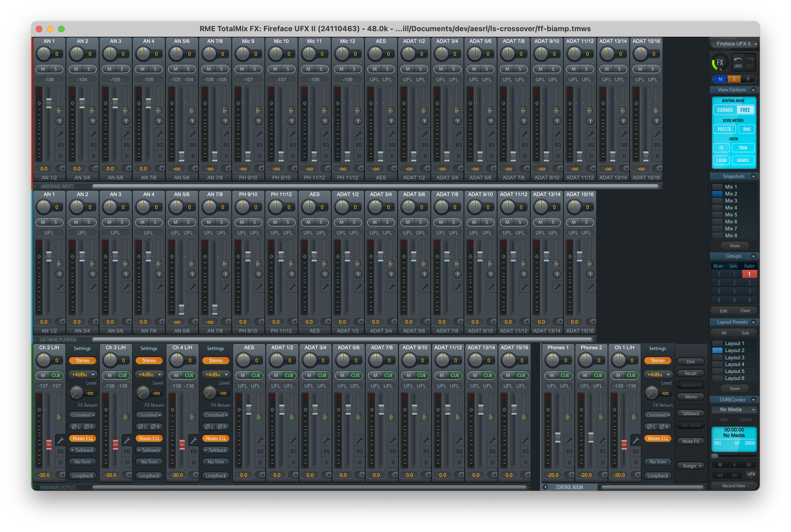
Task: Open the Assign dropdown in the control room
Action: pos(691,465)
